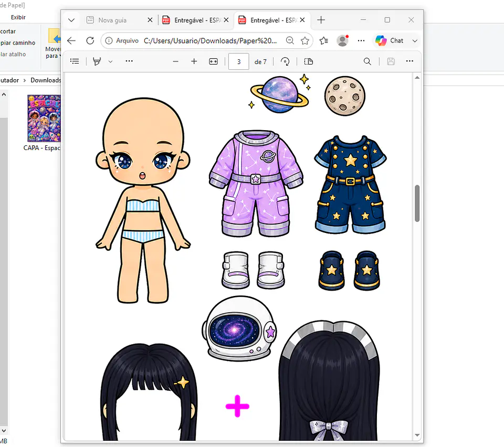Click Mover para in File Explorer
504x447 pixels.
pos(52,44)
